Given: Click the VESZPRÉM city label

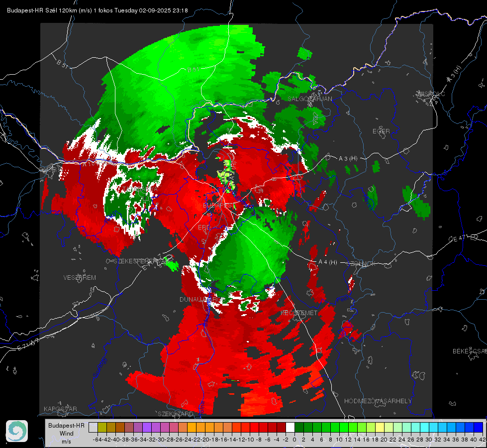Looking at the screenshot, I should 80,278.
